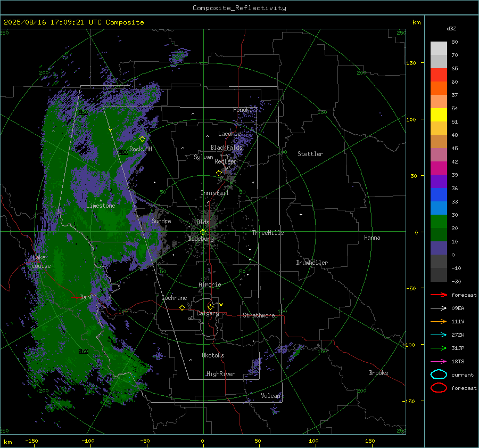Screen dimensions: 479x448
Task: Click the Banff town label
Action: pyautogui.click(x=88, y=297)
